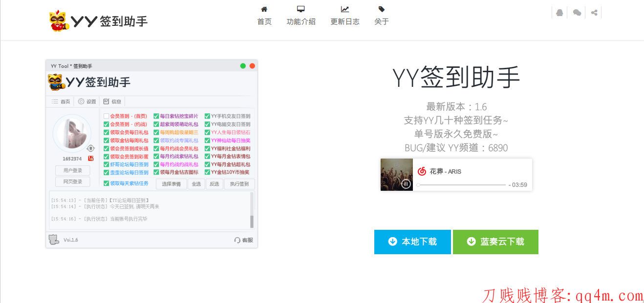Image resolution: width=644 pixels, height=303 pixels.
Task: Go to the 首页 navigation item
Action: [x=264, y=16]
